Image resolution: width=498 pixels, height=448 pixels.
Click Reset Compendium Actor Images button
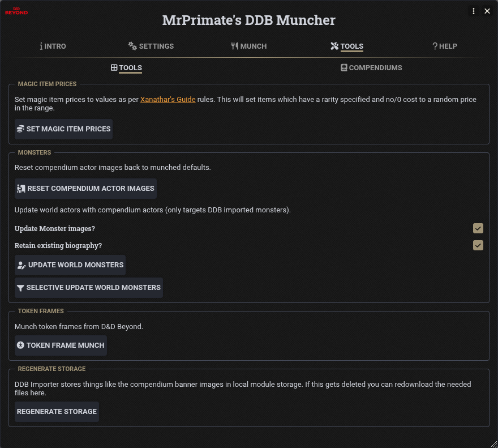[x=85, y=189]
